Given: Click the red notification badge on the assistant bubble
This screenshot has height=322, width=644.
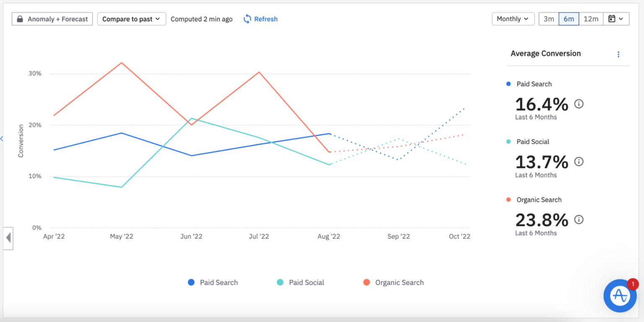Looking at the screenshot, I should click(x=633, y=284).
